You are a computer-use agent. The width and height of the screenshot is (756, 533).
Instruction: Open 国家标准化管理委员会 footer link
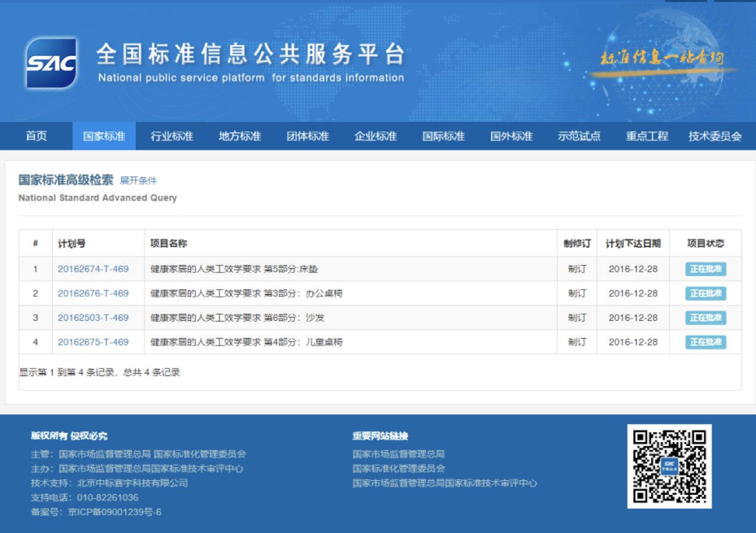point(399,469)
